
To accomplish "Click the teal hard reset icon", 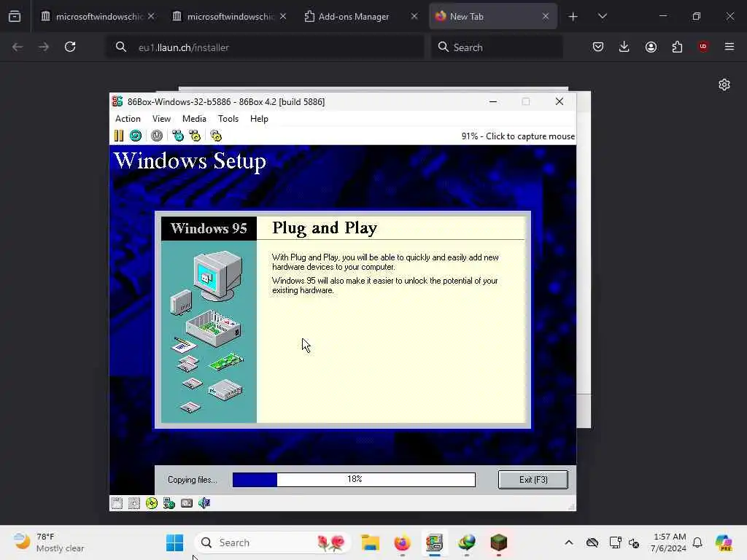I will tap(136, 136).
